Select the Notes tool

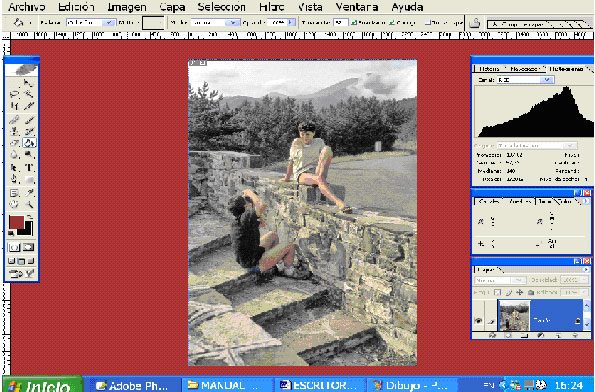pos(14,193)
